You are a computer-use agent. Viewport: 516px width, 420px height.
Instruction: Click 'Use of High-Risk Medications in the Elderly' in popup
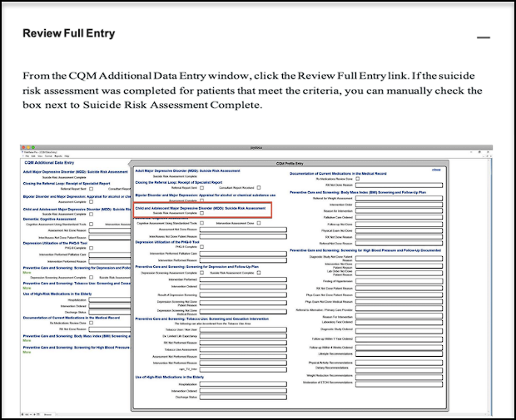tap(170, 377)
